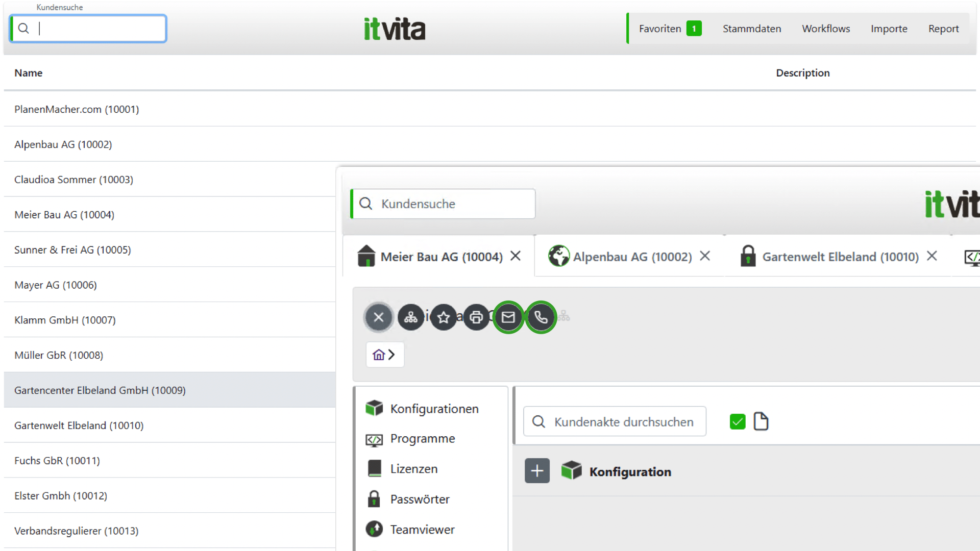Click the blank document icon
This screenshot has width=980, height=551.
[x=761, y=421]
